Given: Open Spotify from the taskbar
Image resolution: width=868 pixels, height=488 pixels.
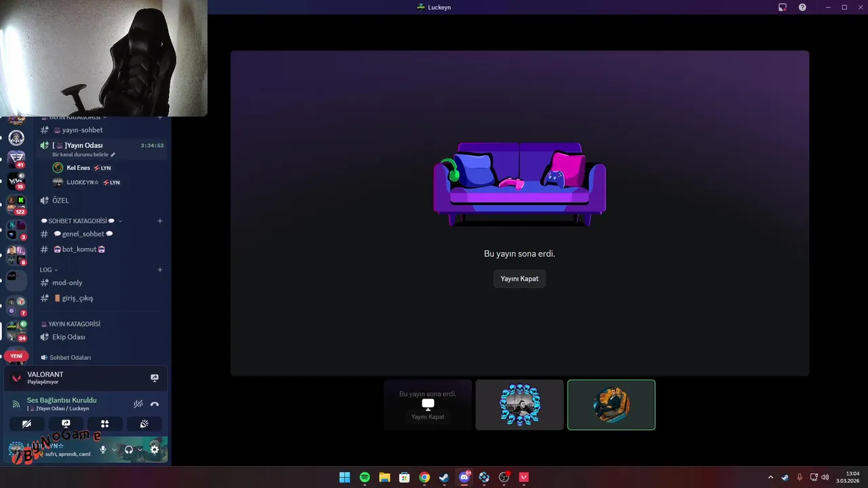Looking at the screenshot, I should tap(365, 477).
